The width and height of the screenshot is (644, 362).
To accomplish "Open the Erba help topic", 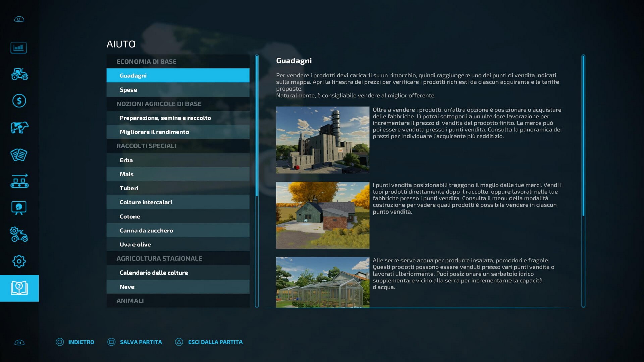I will 178,160.
